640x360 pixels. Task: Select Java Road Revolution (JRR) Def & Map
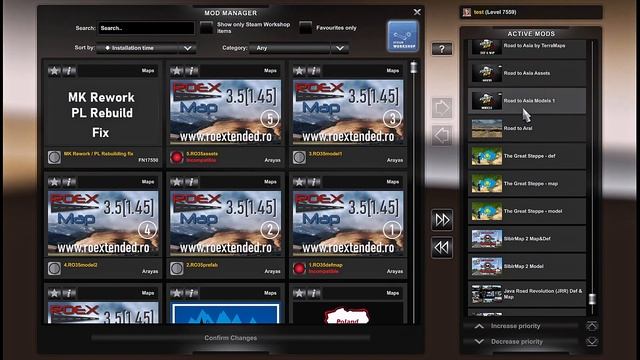[x=527, y=294]
